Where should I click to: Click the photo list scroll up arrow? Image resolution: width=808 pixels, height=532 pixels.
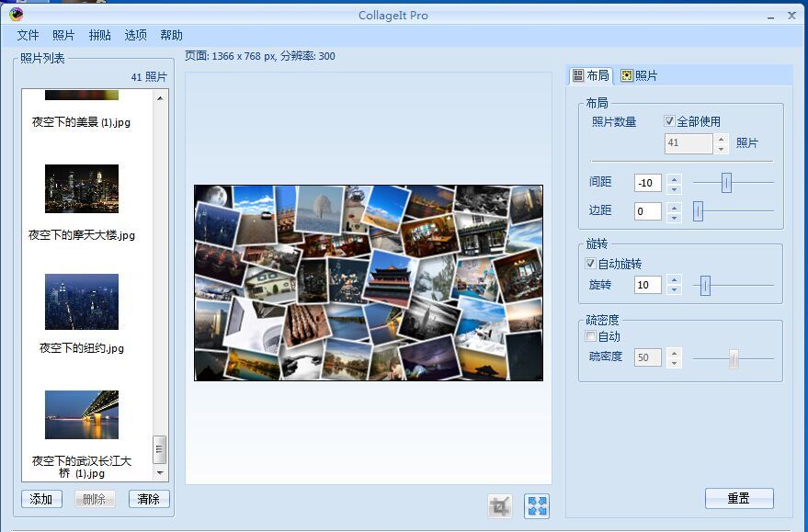tap(160, 97)
